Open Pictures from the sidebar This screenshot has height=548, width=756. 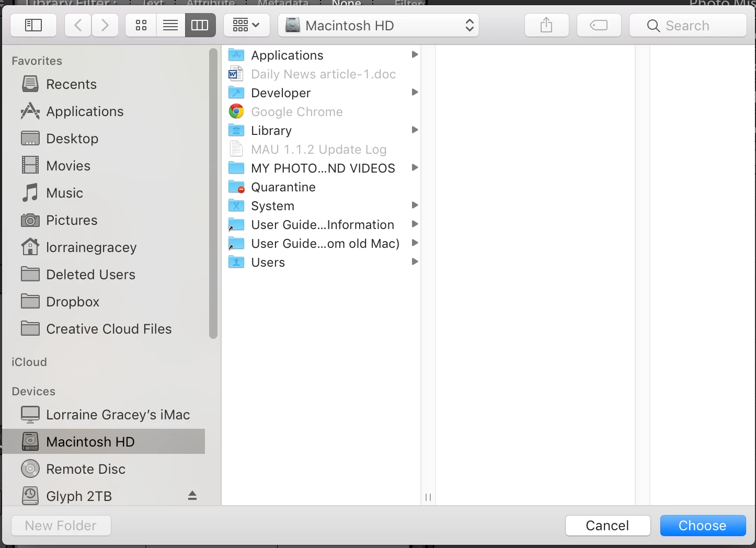(104, 220)
